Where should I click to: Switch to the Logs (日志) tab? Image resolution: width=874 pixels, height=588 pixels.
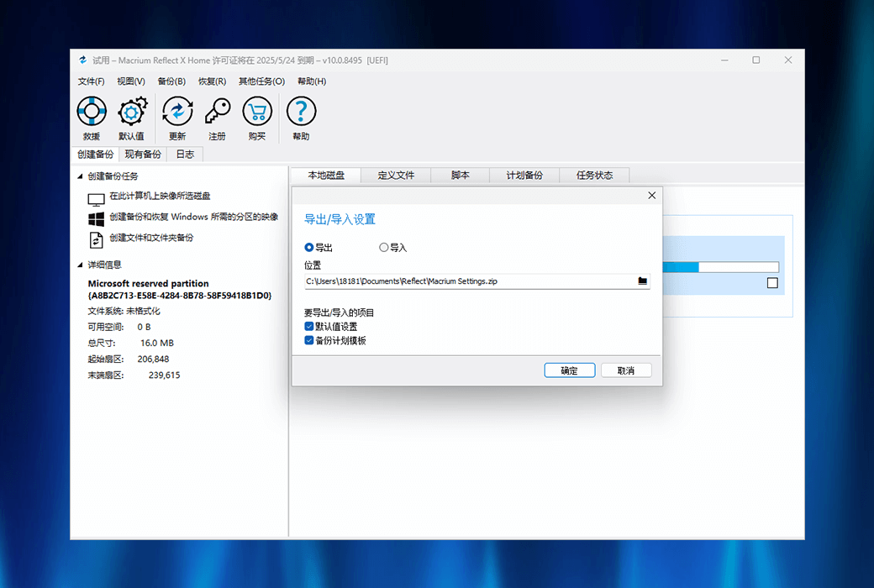click(x=185, y=155)
